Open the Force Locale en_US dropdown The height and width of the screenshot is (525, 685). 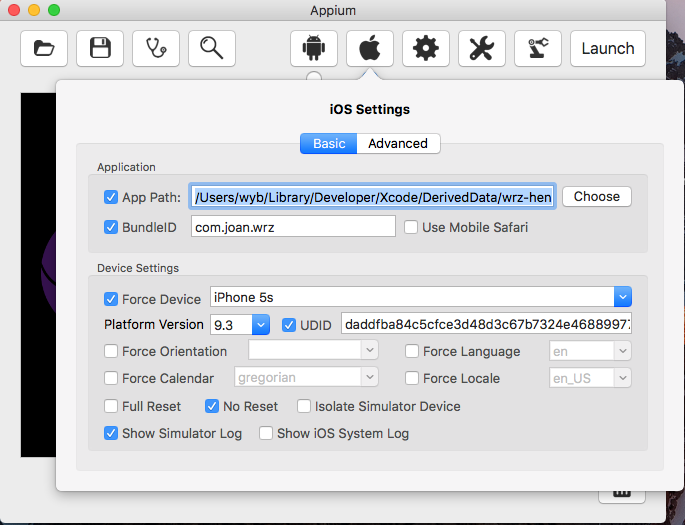coord(623,378)
